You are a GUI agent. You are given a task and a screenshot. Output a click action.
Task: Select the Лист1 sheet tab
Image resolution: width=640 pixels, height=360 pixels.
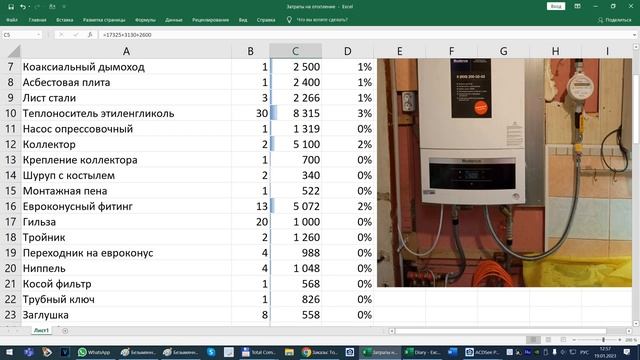pyautogui.click(x=41, y=330)
